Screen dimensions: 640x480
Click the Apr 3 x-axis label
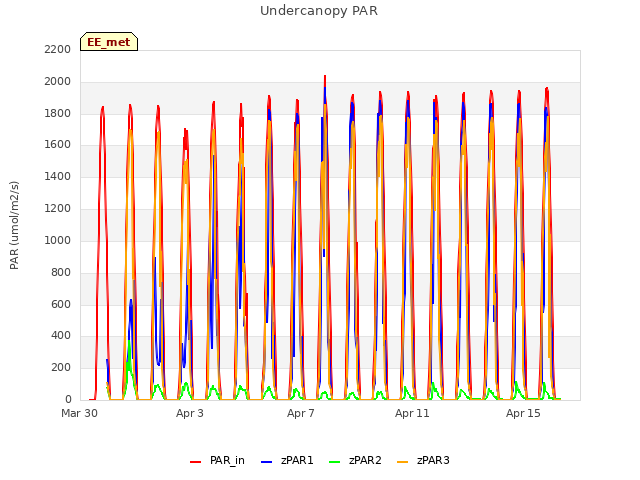pyautogui.click(x=190, y=413)
